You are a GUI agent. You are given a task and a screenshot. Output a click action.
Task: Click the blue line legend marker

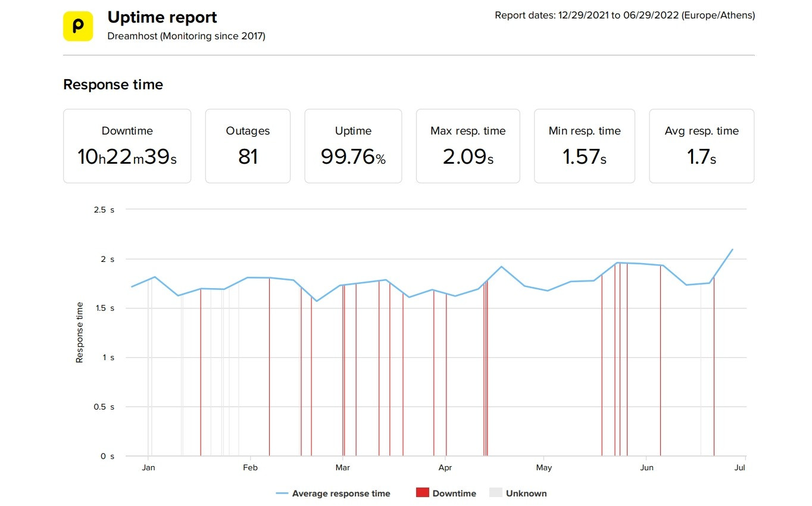(x=282, y=493)
